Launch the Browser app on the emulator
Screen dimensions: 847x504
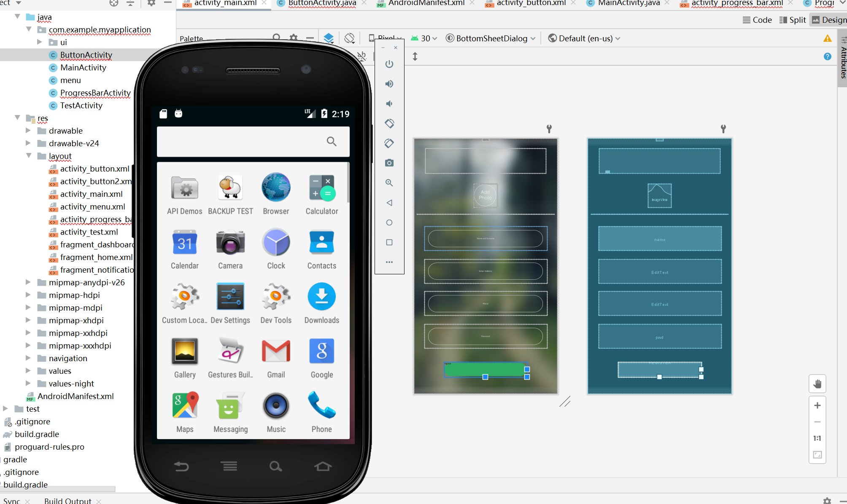pyautogui.click(x=276, y=194)
